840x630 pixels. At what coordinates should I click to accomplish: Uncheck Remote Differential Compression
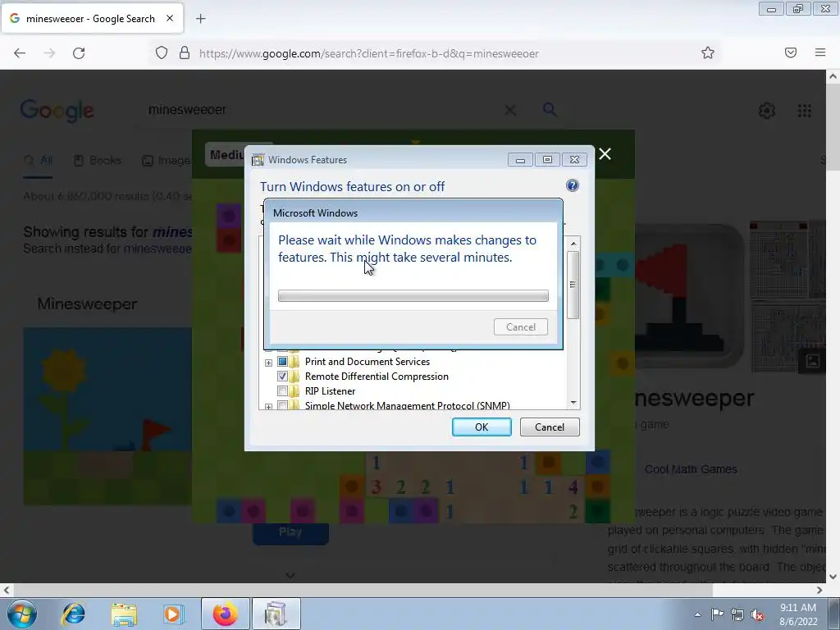click(282, 376)
